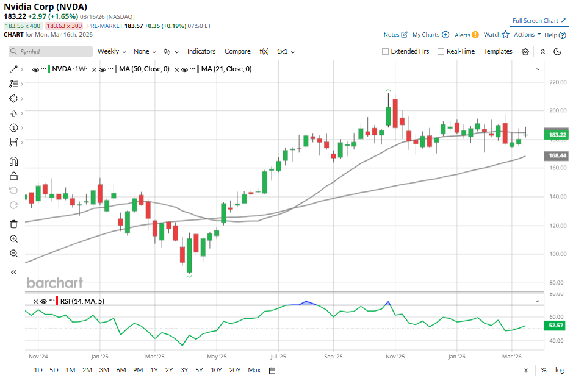This screenshot has width=573, height=392.
Task: Zoom out using the magnifier minus icon
Action: point(13,254)
